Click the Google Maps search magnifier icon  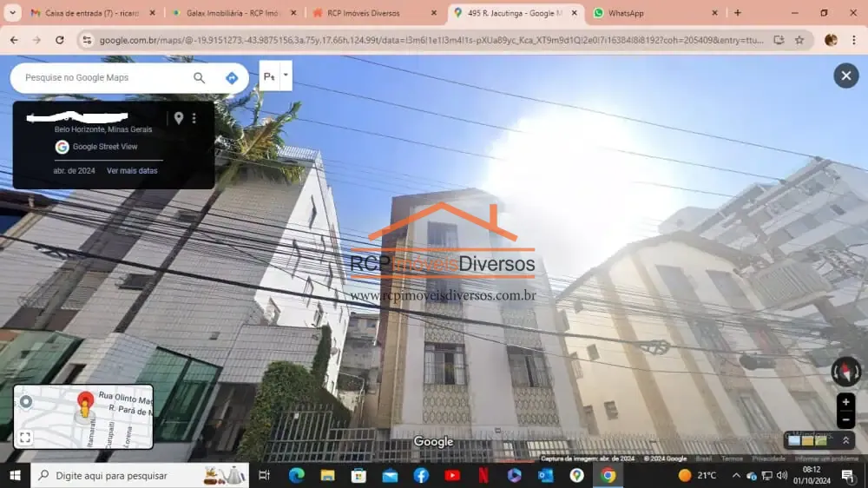click(x=200, y=78)
